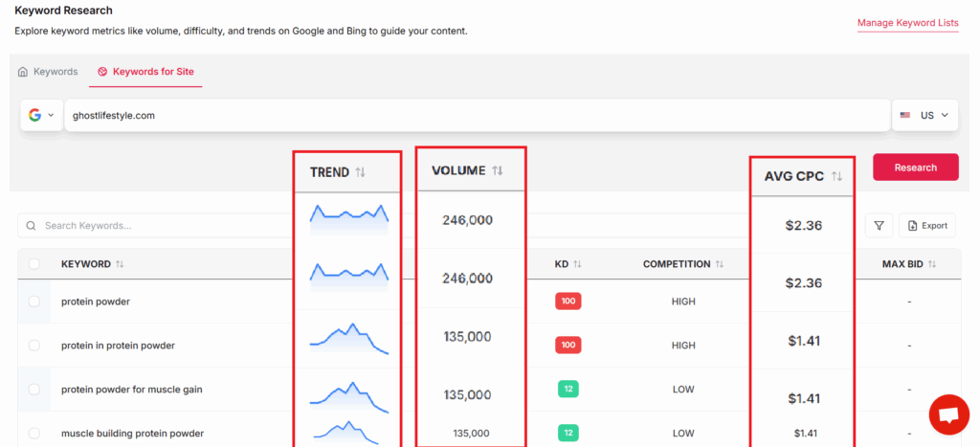
Task: Click the Google logo in the engine selector
Action: click(35, 115)
